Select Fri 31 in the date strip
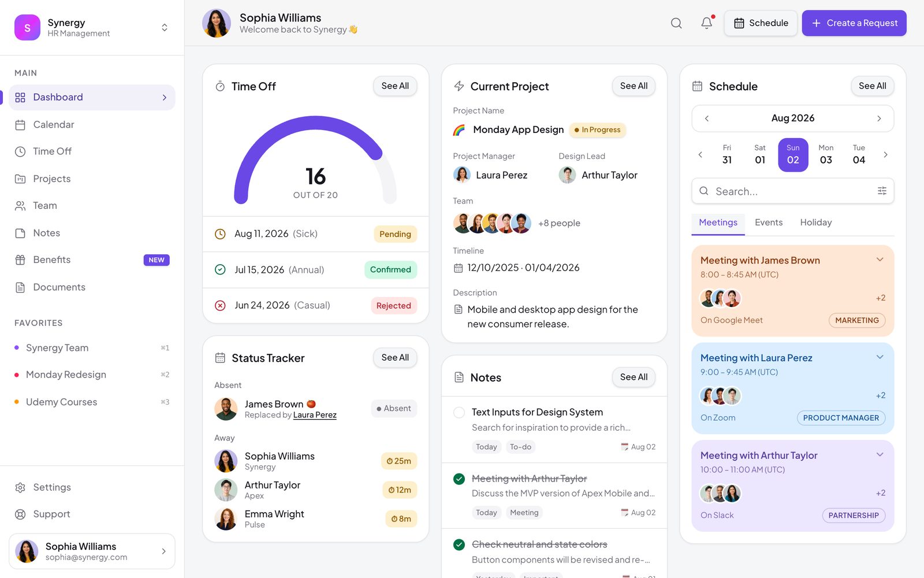Viewport: 924px width, 578px height. [x=727, y=155]
